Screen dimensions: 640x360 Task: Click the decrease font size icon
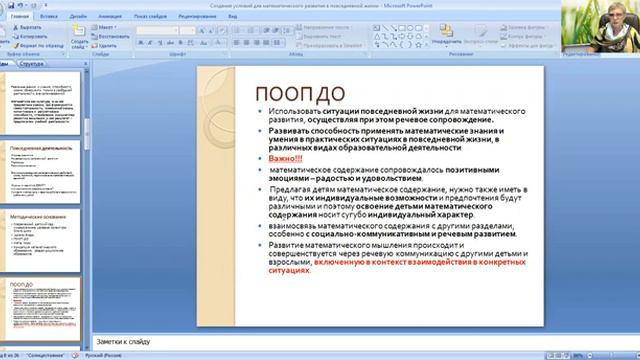[x=212, y=31]
